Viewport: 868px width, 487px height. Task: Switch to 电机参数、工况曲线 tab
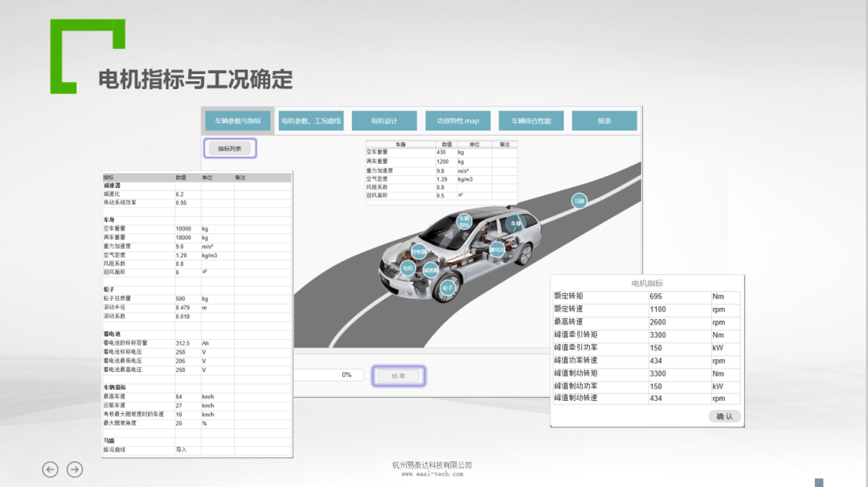(311, 121)
